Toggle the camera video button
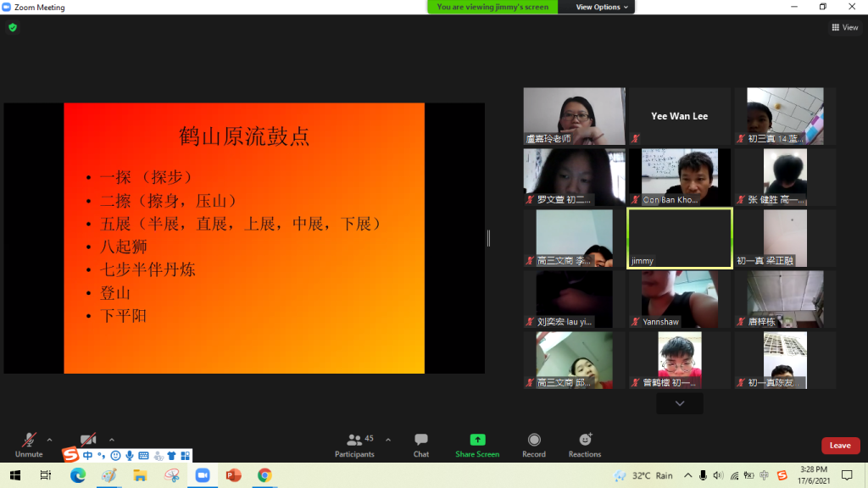 click(88, 440)
